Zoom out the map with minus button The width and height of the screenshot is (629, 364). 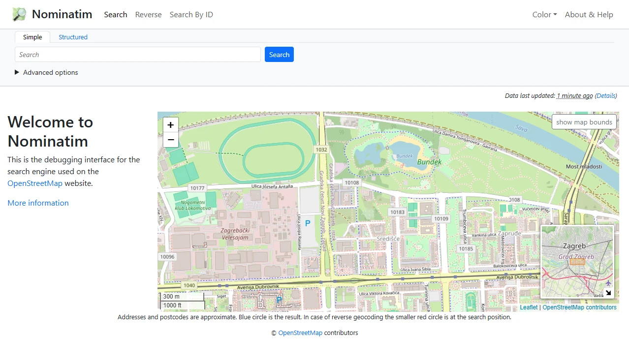click(171, 140)
